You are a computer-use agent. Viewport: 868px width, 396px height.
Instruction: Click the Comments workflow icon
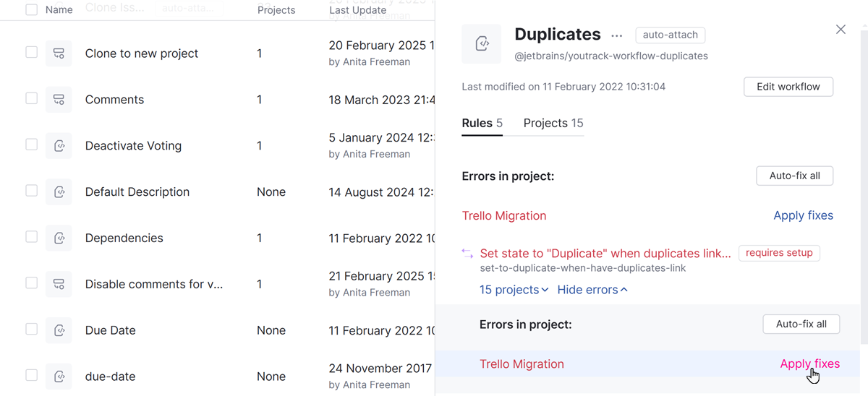click(x=59, y=100)
